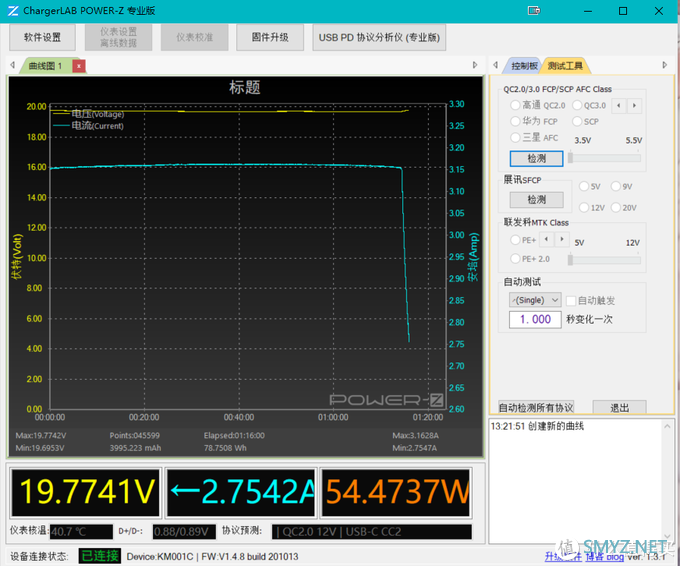Click the device connection icon in title bar
680x566 pixels.
point(534,11)
